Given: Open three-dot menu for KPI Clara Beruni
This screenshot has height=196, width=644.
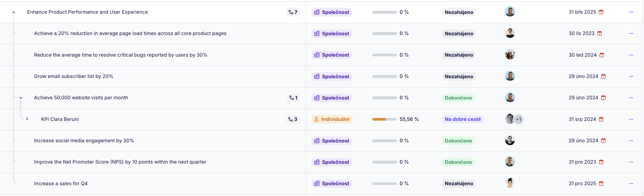Looking at the screenshot, I should coord(631,119).
